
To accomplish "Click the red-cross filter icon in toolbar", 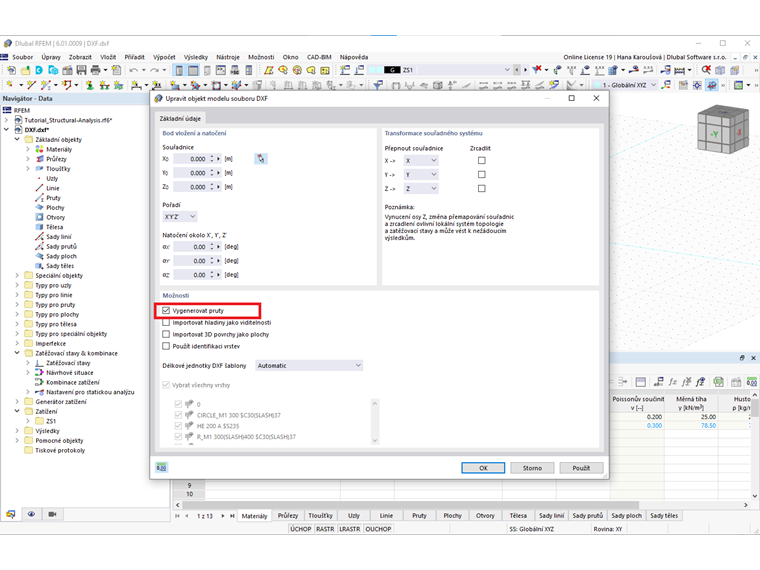I will click(537, 70).
